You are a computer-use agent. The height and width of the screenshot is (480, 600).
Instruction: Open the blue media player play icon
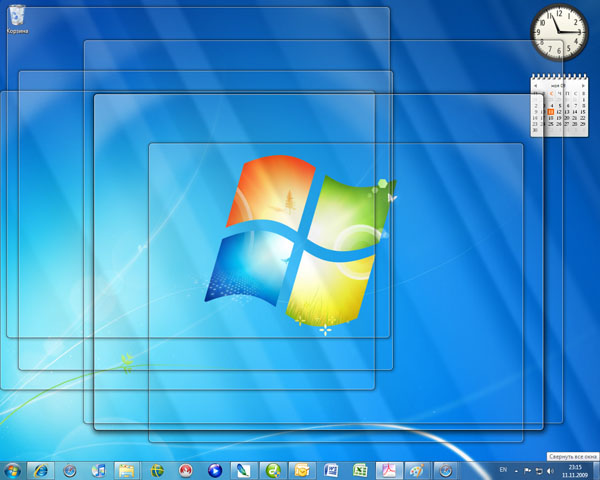click(x=215, y=471)
